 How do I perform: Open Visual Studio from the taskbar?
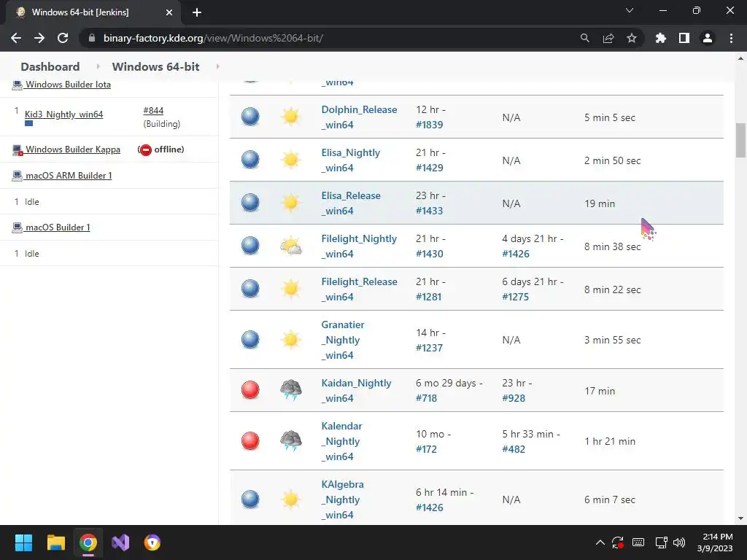tap(120, 542)
